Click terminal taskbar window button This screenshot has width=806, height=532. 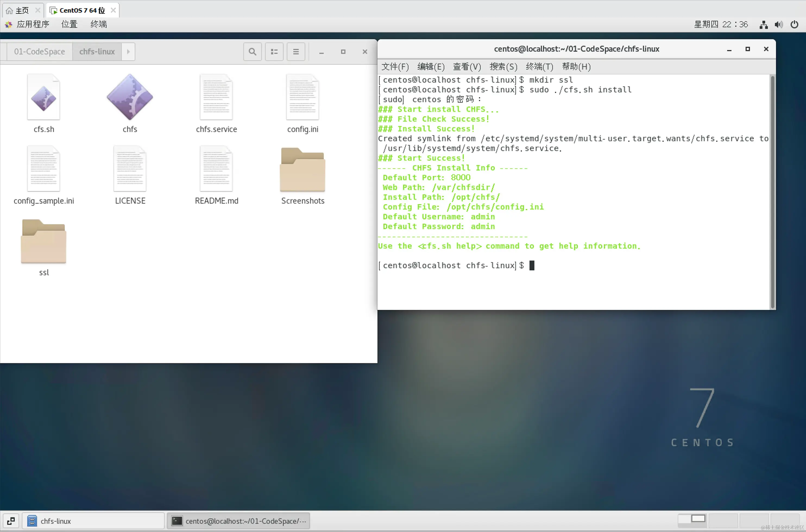click(x=238, y=521)
